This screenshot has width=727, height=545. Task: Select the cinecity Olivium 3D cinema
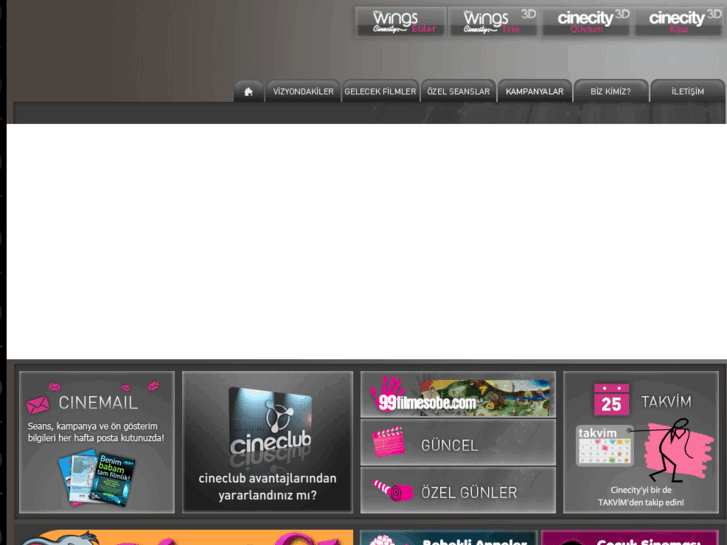pyautogui.click(x=587, y=22)
